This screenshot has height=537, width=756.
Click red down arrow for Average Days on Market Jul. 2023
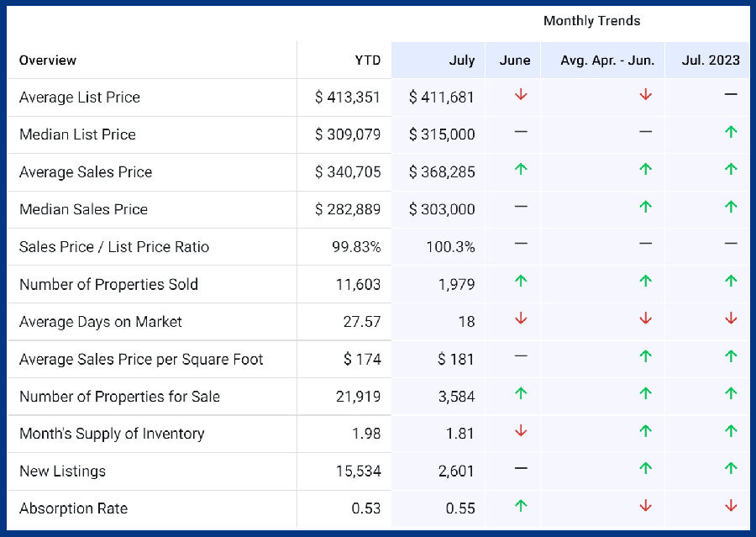coord(731,319)
